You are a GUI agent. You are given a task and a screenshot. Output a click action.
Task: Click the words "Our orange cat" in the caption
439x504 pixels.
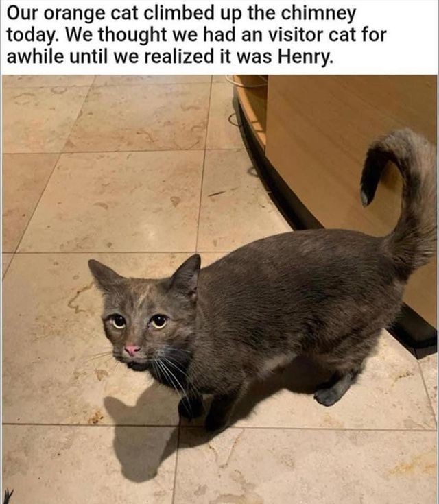pos(72,14)
